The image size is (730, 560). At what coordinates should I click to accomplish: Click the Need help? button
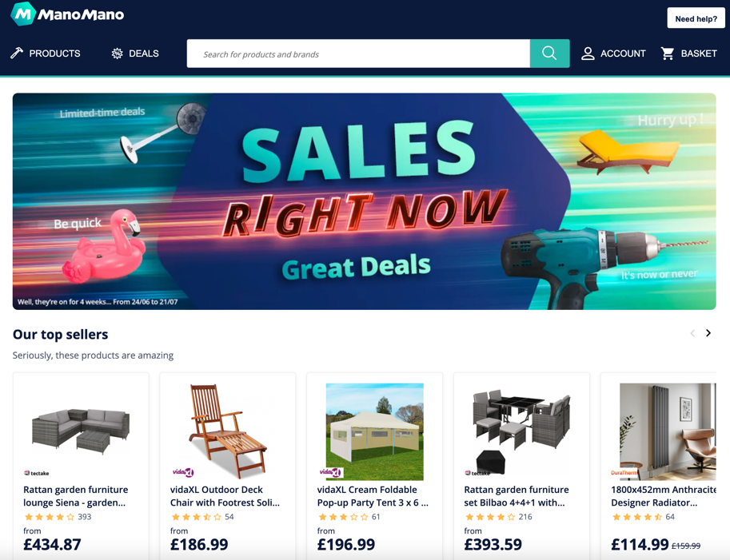[696, 18]
